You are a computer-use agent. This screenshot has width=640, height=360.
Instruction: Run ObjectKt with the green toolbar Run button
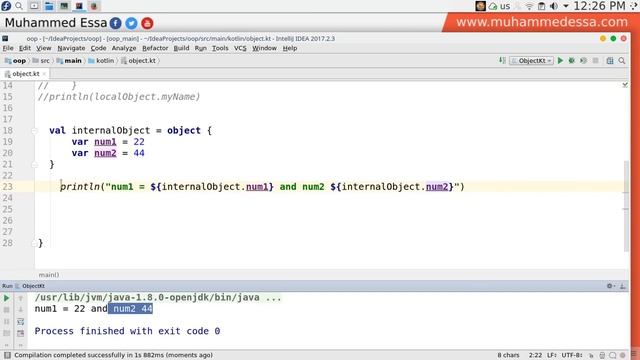tap(560, 60)
